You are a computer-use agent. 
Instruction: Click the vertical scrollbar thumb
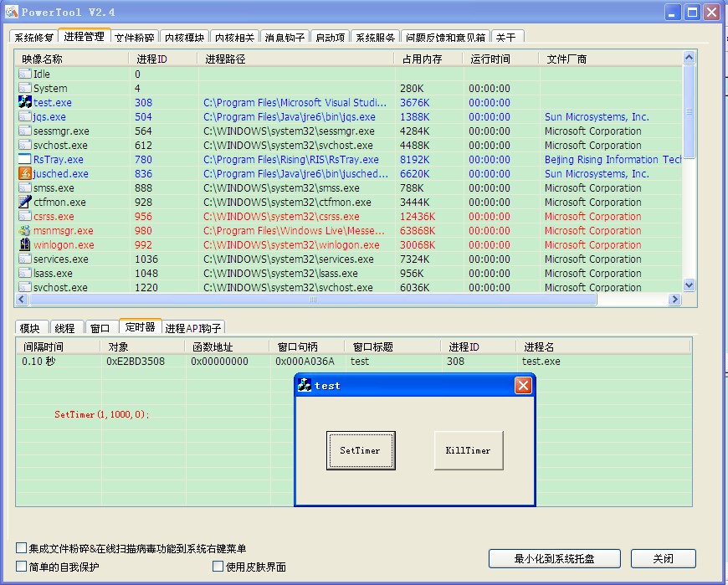(x=689, y=111)
